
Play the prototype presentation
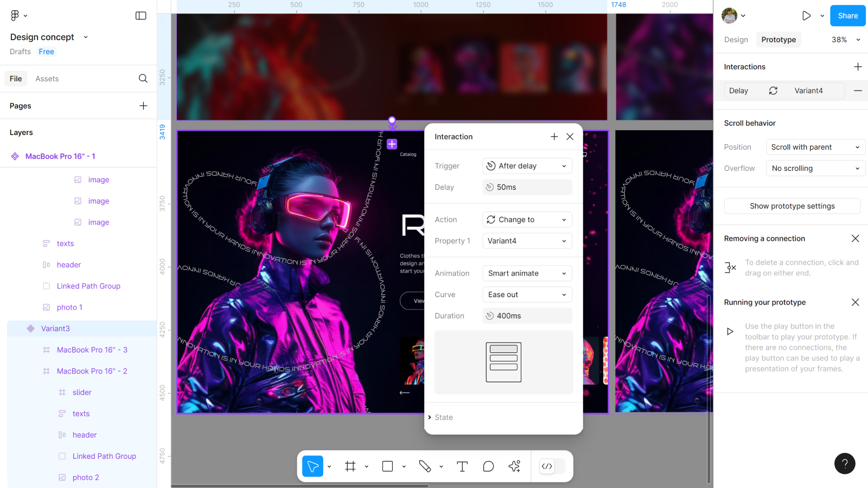point(806,16)
